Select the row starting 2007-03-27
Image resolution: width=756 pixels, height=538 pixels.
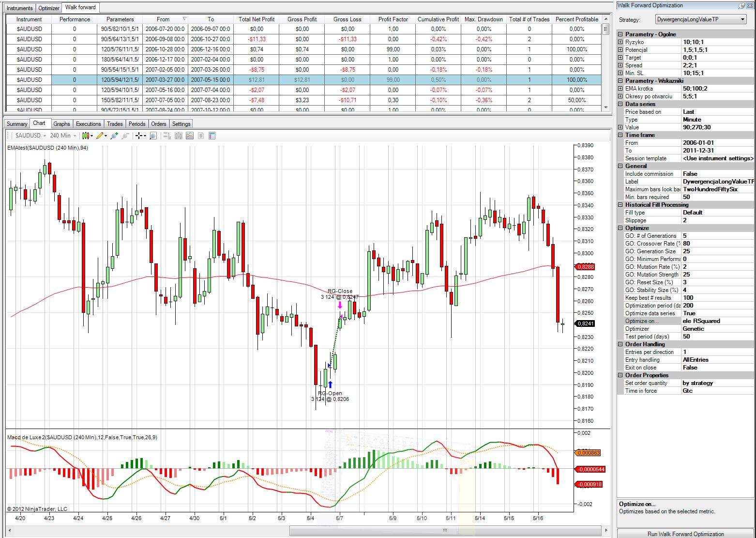tap(303, 80)
